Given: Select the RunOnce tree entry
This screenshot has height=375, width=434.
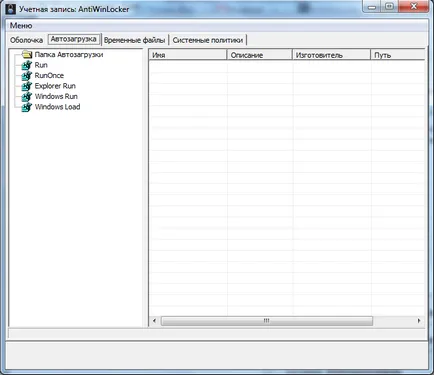Looking at the screenshot, I should 49,75.
